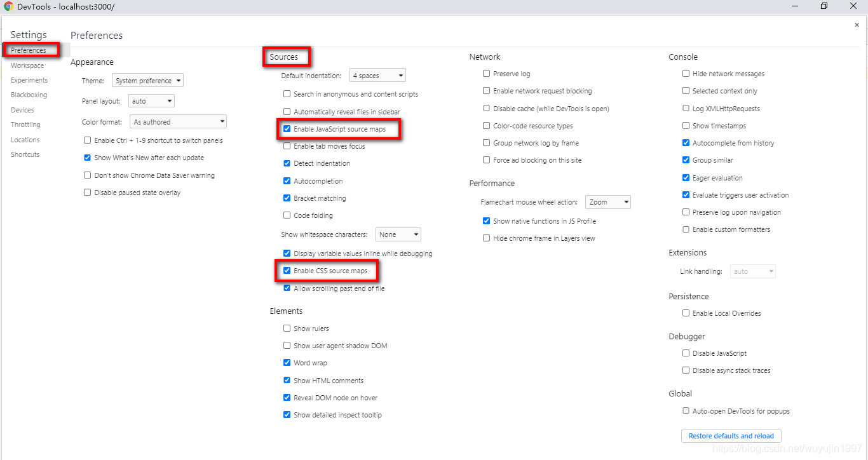Check Disable paused state overlay
Viewport: 868px width, 460px height.
click(88, 193)
